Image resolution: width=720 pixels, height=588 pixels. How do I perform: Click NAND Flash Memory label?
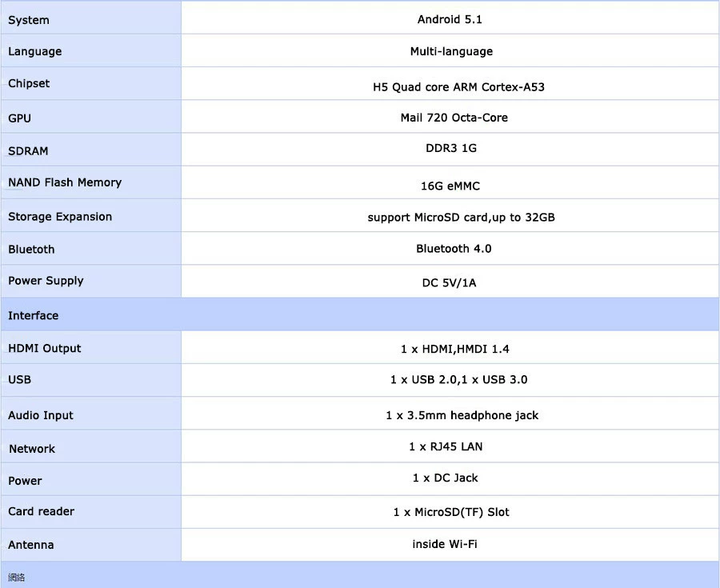(x=65, y=182)
